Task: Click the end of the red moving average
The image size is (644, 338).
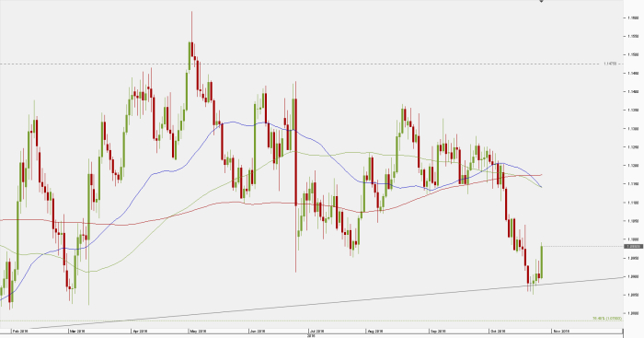Action: tap(541, 175)
